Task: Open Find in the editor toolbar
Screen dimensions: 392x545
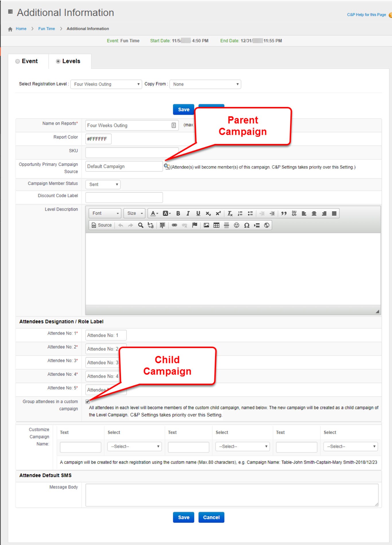Action: [x=140, y=225]
